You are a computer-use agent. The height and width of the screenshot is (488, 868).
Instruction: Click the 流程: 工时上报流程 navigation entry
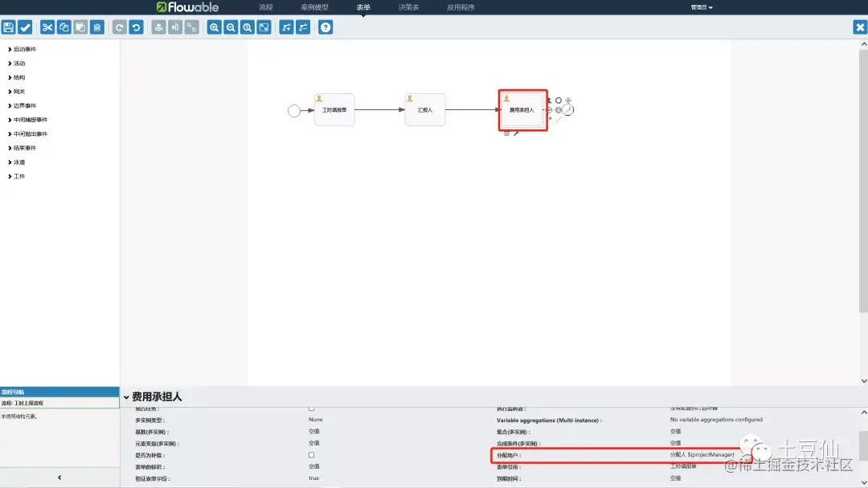coord(59,403)
